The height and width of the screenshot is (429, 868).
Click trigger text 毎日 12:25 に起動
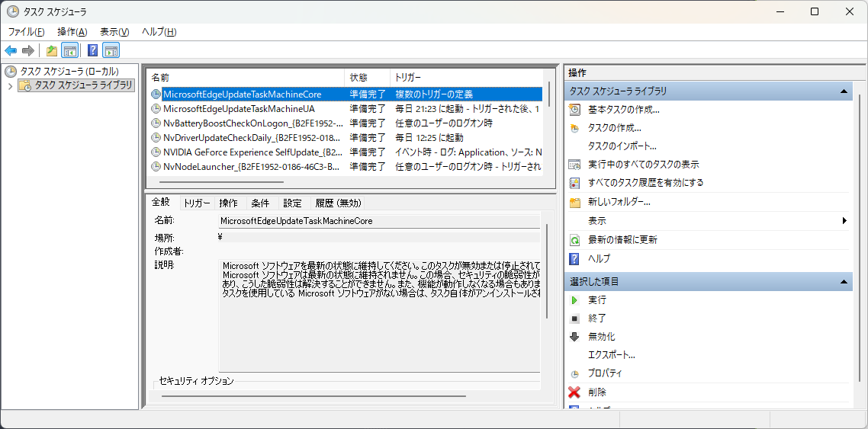[x=429, y=138]
